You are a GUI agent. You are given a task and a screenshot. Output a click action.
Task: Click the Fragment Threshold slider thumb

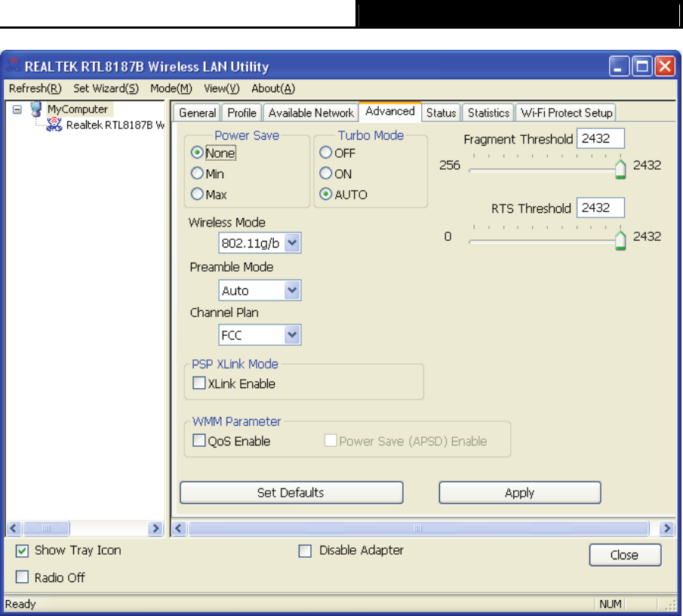pos(620,169)
